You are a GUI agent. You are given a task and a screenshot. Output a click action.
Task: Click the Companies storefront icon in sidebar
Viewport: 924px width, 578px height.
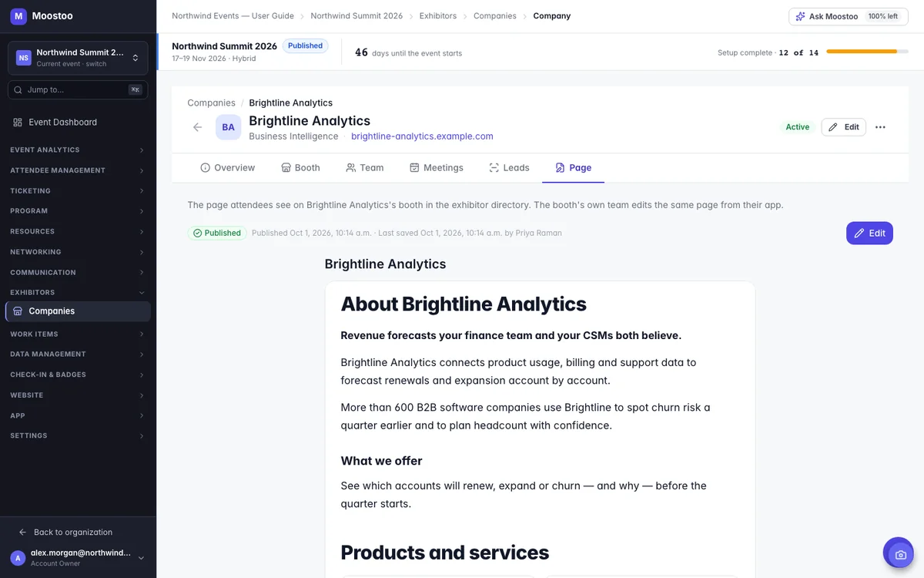point(18,311)
